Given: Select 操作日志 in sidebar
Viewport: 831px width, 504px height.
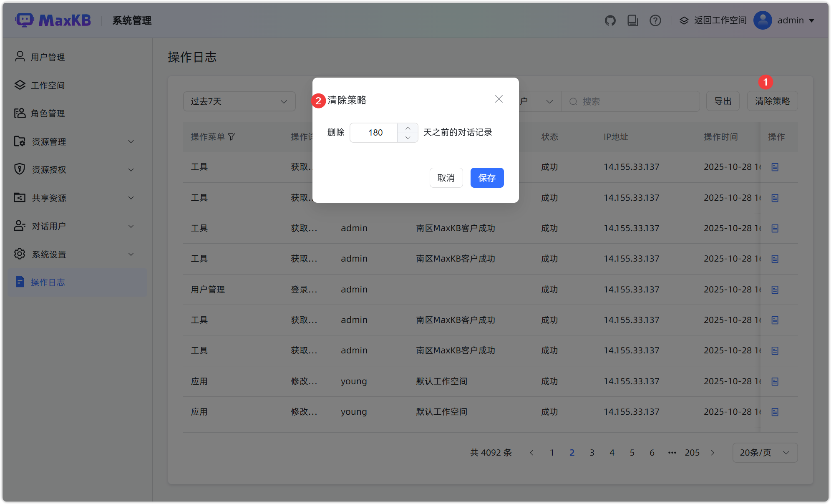Looking at the screenshot, I should (x=48, y=282).
